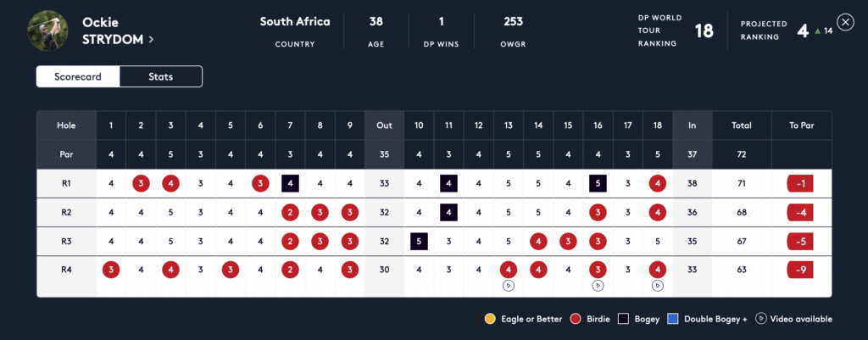
Task: Click the Bogey legend square
Action: pyautogui.click(x=623, y=319)
